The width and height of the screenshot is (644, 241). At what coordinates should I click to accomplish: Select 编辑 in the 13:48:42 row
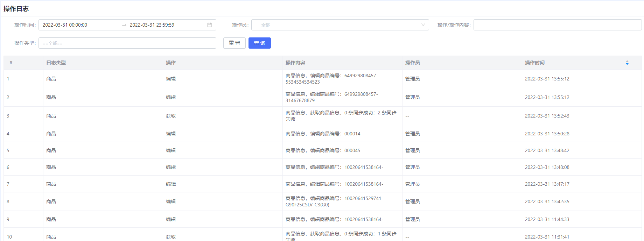coord(171,150)
